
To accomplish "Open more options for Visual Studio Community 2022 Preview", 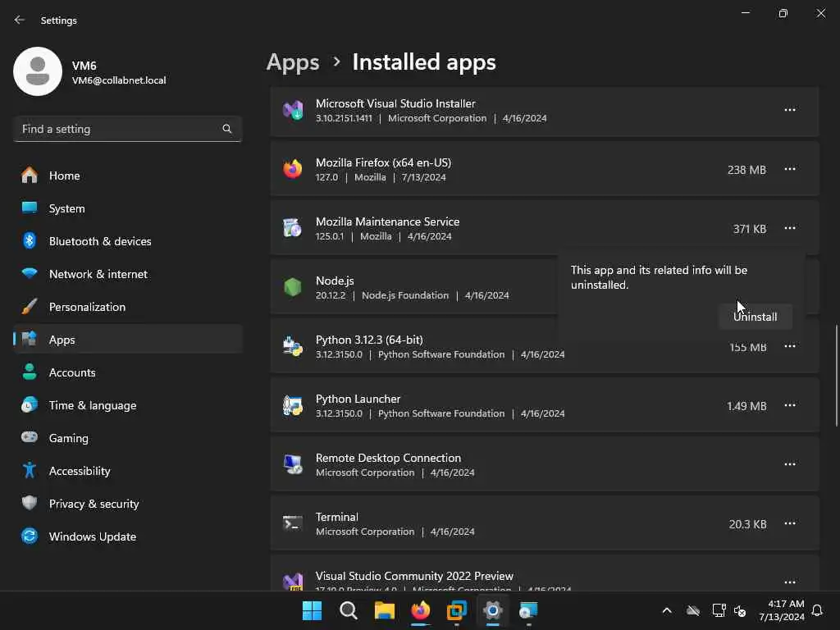I will (790, 582).
